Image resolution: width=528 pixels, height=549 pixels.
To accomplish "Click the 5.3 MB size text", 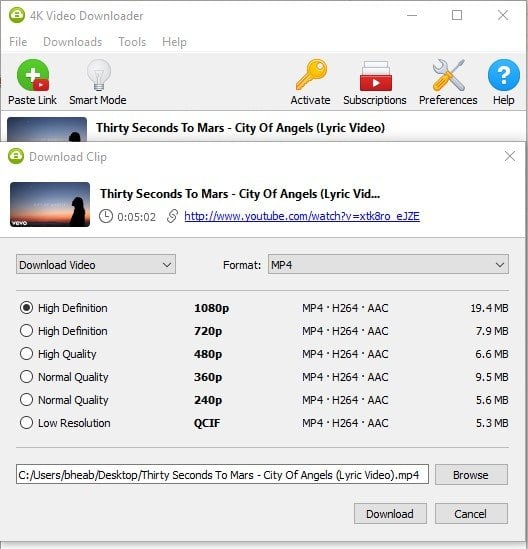I will (492, 423).
